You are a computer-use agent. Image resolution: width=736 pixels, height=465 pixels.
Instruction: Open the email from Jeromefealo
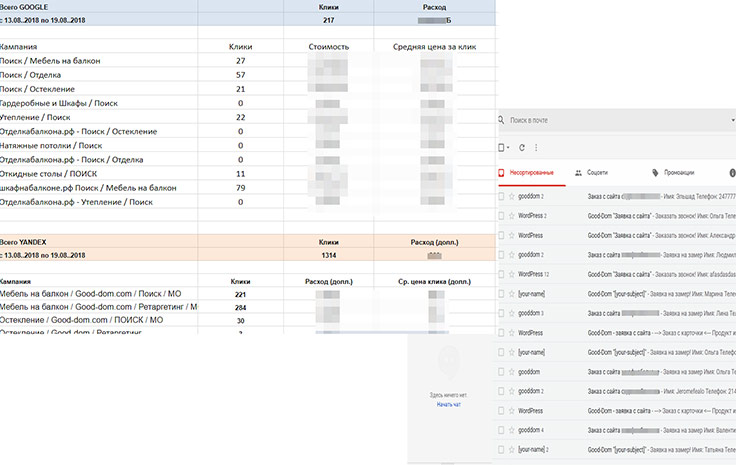tap(660, 391)
